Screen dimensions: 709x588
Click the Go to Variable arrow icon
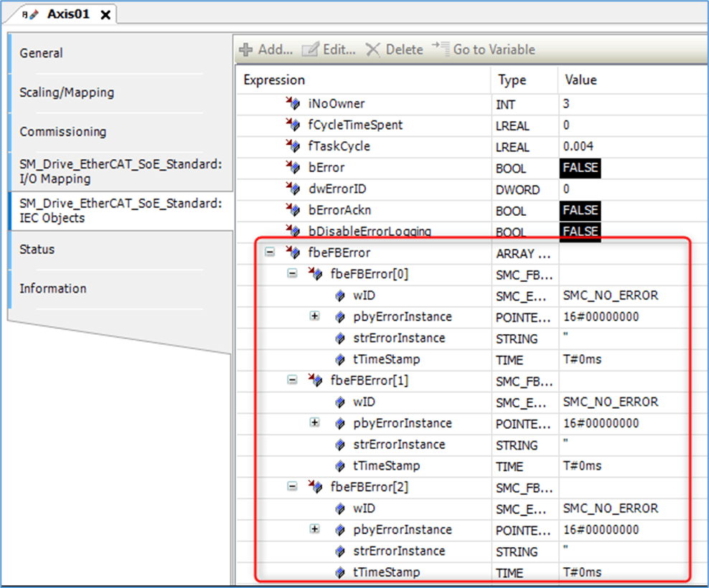coord(438,49)
